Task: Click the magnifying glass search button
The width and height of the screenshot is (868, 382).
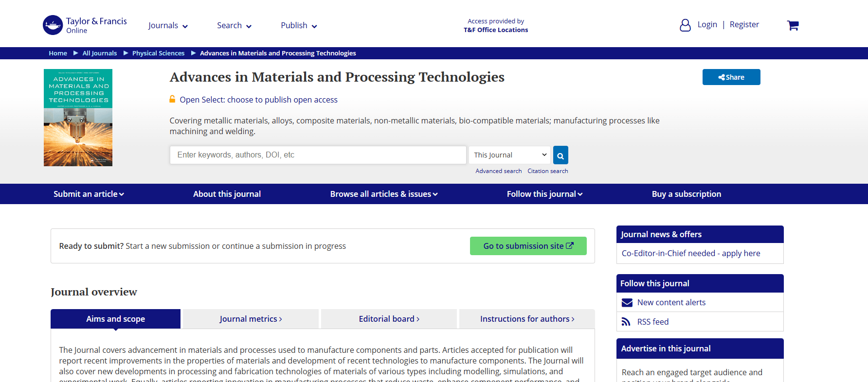Action: pos(561,156)
